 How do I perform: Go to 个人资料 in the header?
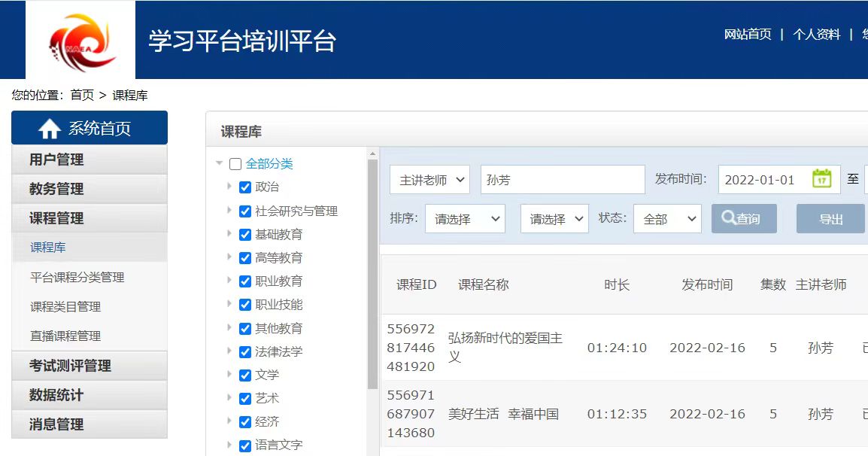tap(816, 35)
